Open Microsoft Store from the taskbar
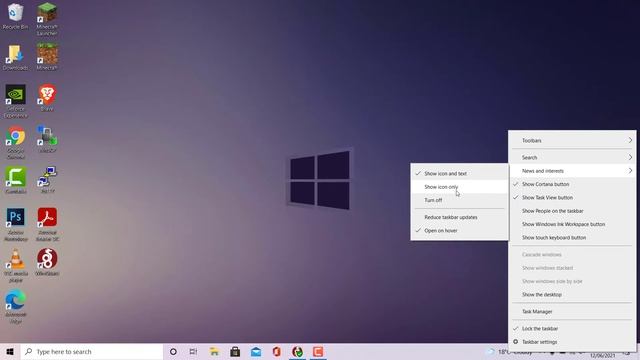The height and width of the screenshot is (360, 640). (235, 351)
